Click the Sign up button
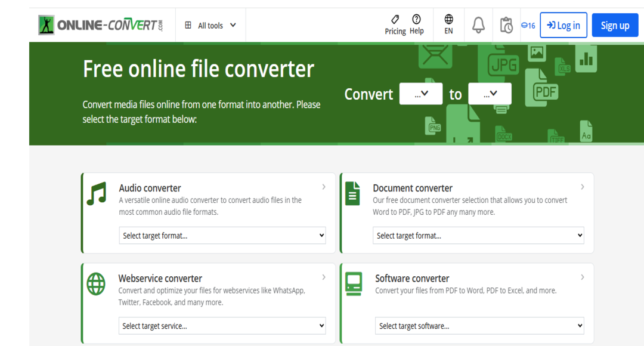This screenshot has width=644, height=346. point(615,25)
